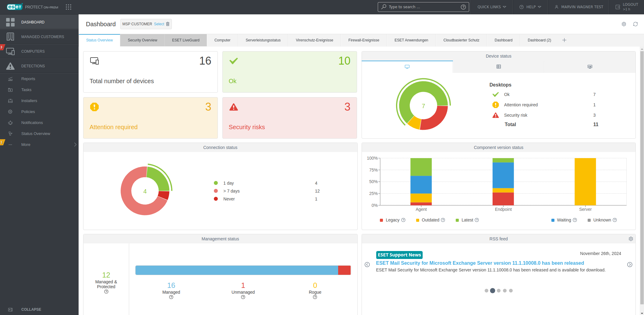The height and width of the screenshot is (315, 644).
Task: Open the ESET Mail Security release article
Action: [480, 263]
